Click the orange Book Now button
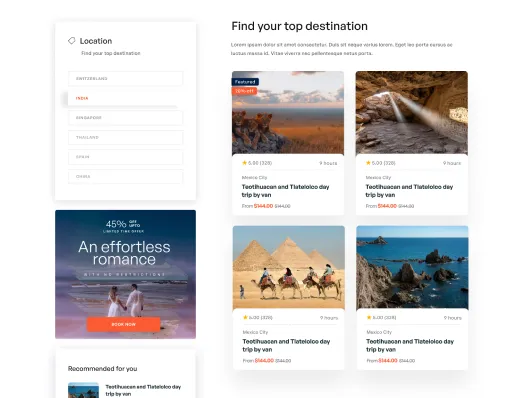This screenshot has height=398, width=524. click(123, 324)
